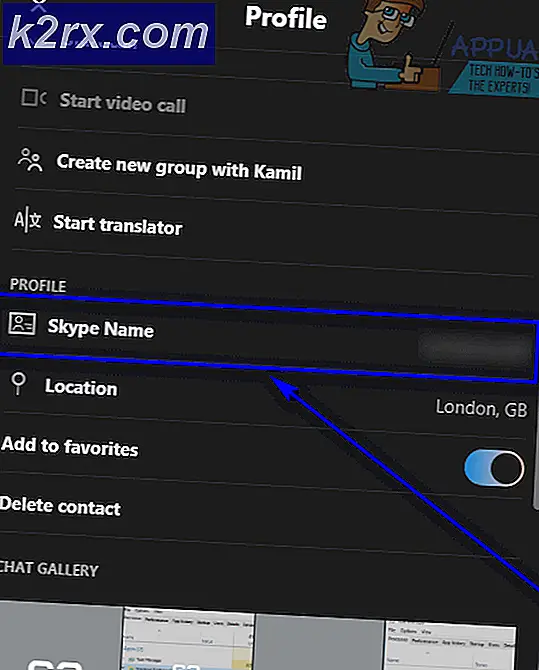Toggle the Add to favorites switch
The image size is (539, 670).
tap(494, 467)
